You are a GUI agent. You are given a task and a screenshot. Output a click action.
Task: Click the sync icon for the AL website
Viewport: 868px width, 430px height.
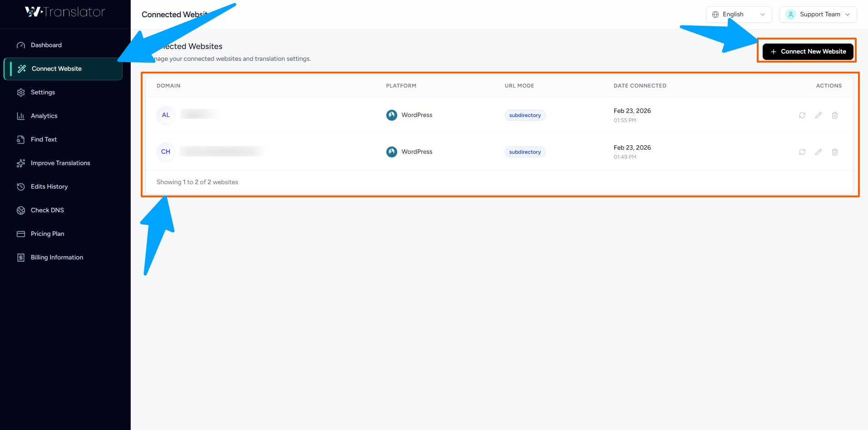click(x=802, y=115)
